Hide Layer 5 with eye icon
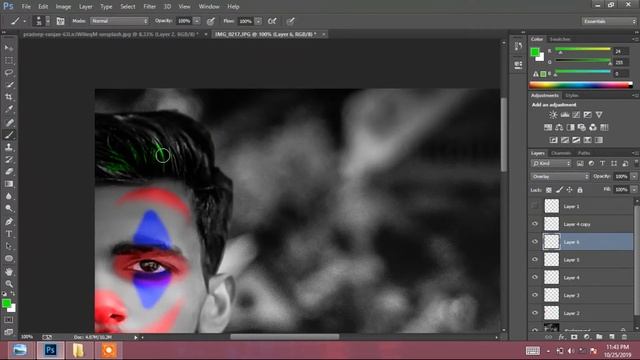 pos(535,260)
